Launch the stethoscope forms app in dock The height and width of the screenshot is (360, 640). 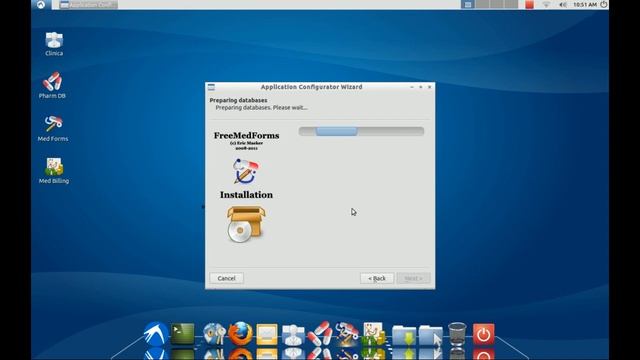[347, 334]
